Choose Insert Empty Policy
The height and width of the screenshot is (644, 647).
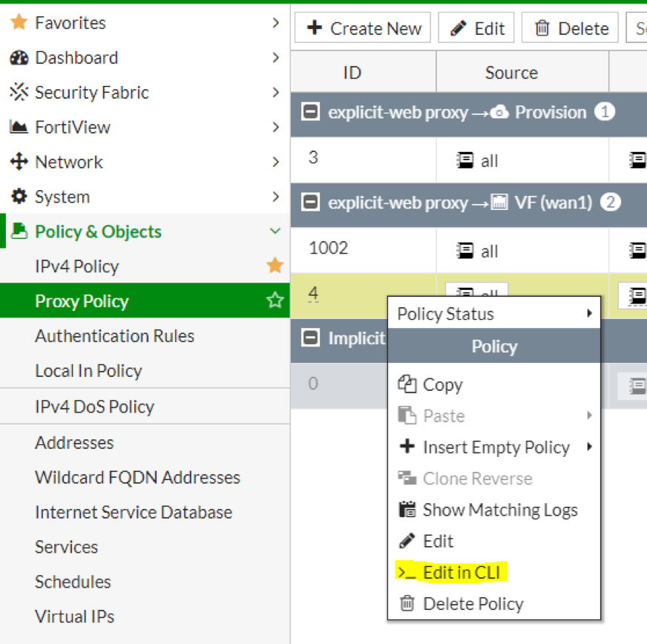(494, 447)
